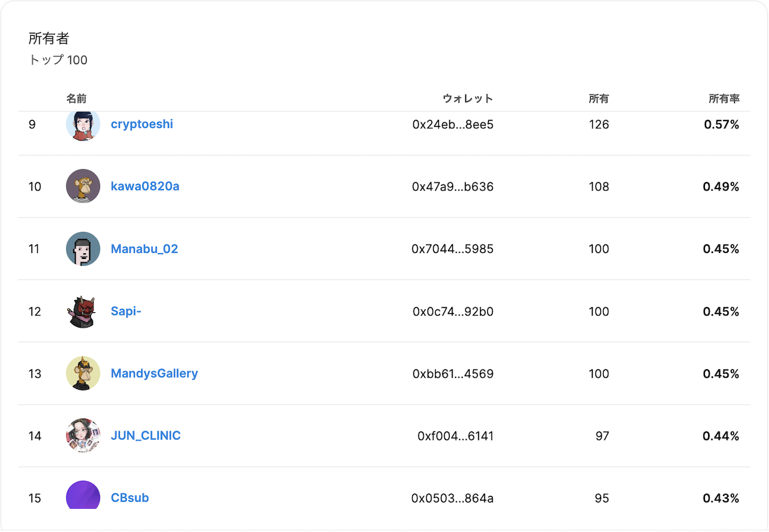
Task: Click ownership rate 0.43%
Action: [721, 498]
